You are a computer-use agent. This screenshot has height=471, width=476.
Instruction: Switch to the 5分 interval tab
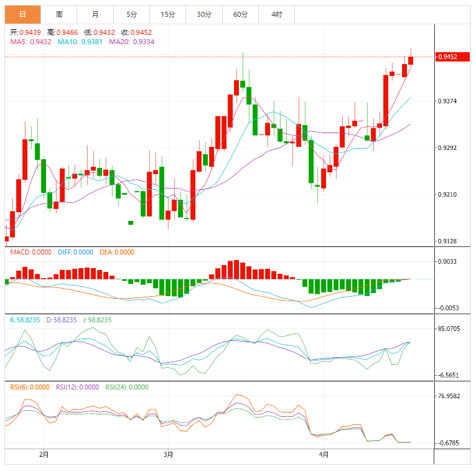tap(131, 14)
